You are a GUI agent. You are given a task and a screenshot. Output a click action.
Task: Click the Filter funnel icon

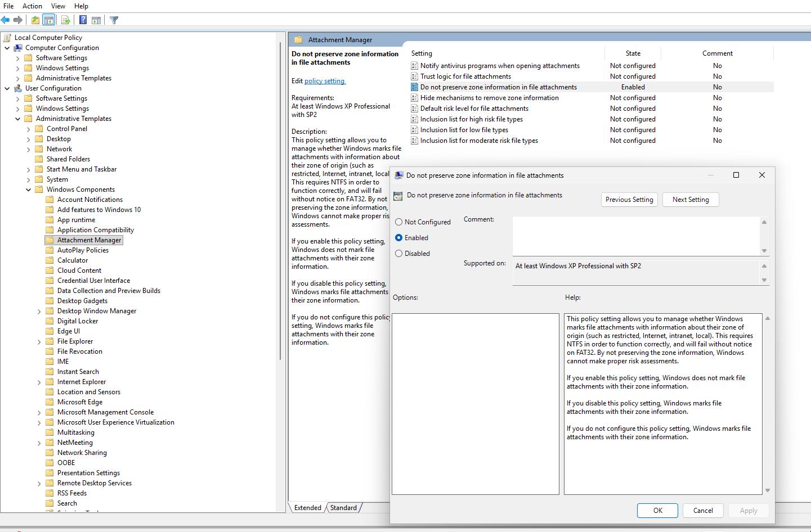click(114, 20)
